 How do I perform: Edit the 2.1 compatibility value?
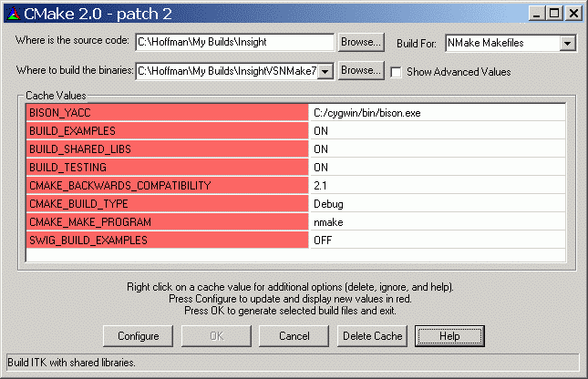(438, 185)
